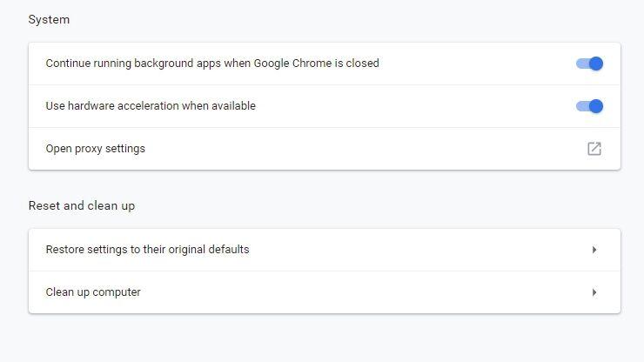Disable the hardware acceleration toggle switch

point(589,106)
